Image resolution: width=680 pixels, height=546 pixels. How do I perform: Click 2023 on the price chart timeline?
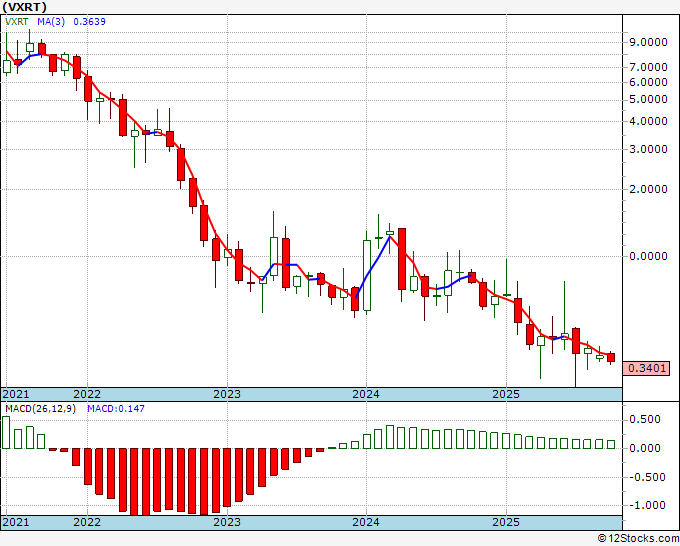(x=227, y=394)
